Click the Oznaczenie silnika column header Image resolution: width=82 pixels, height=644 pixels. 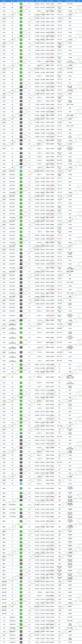(x=70, y=1)
